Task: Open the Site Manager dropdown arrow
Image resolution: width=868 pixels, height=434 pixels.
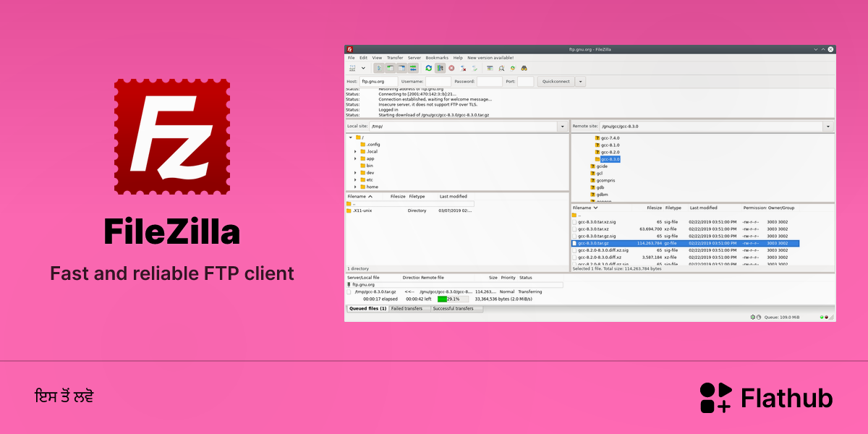Action: point(364,68)
